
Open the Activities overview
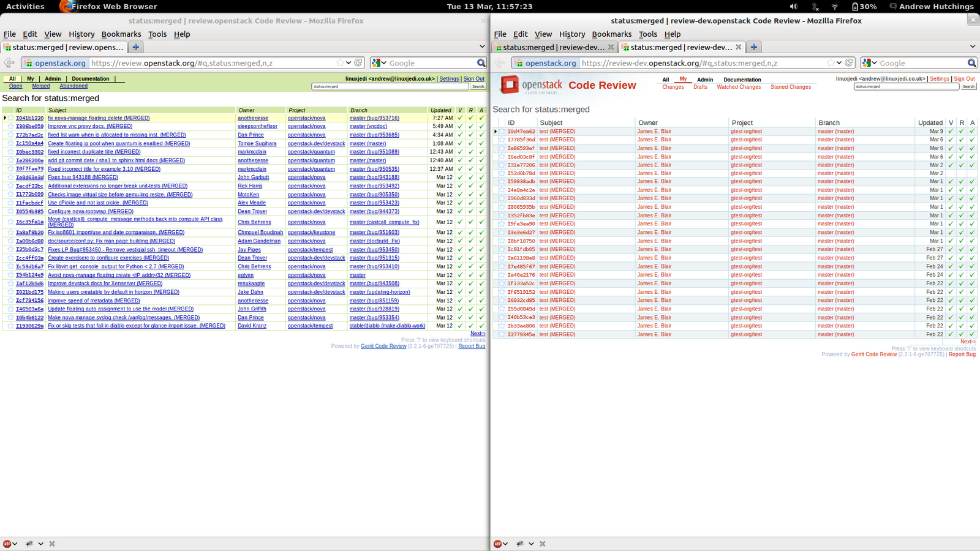25,7
